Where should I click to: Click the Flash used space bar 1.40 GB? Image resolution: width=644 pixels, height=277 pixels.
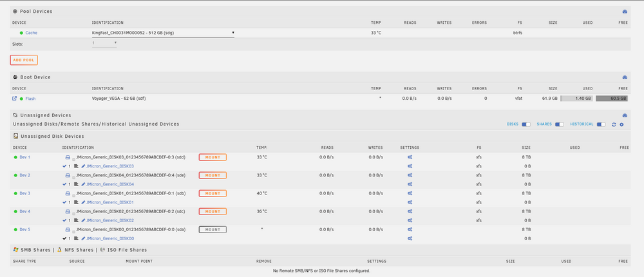[577, 99]
